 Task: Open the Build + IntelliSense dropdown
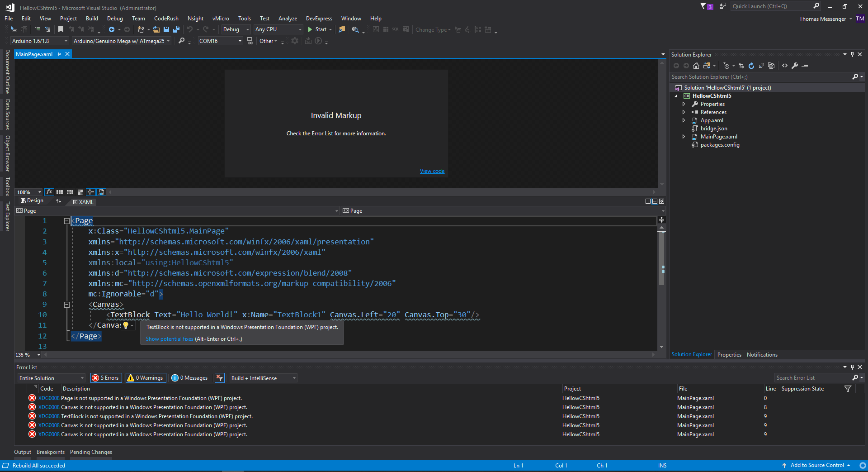pyautogui.click(x=264, y=378)
